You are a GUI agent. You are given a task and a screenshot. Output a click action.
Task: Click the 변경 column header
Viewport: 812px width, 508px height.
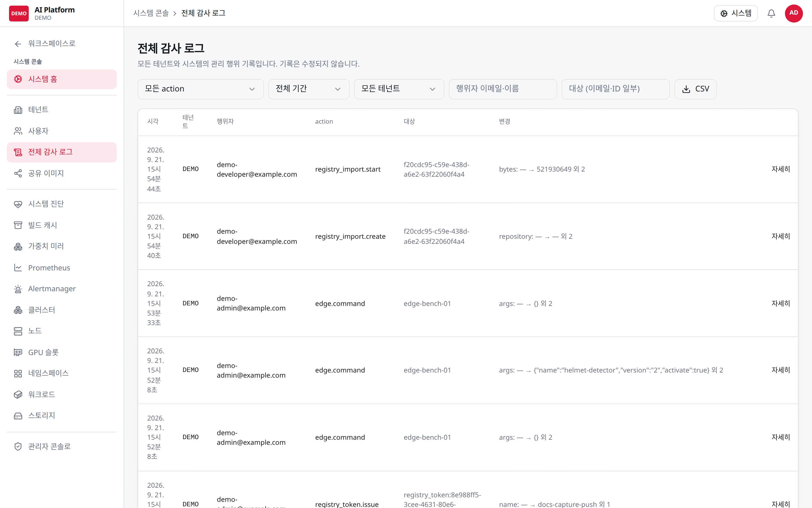[504, 121]
